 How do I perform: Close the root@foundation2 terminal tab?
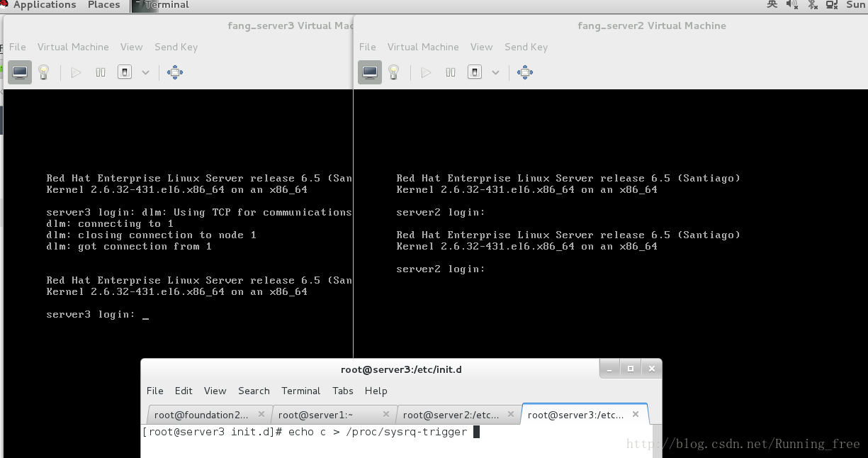coord(261,414)
